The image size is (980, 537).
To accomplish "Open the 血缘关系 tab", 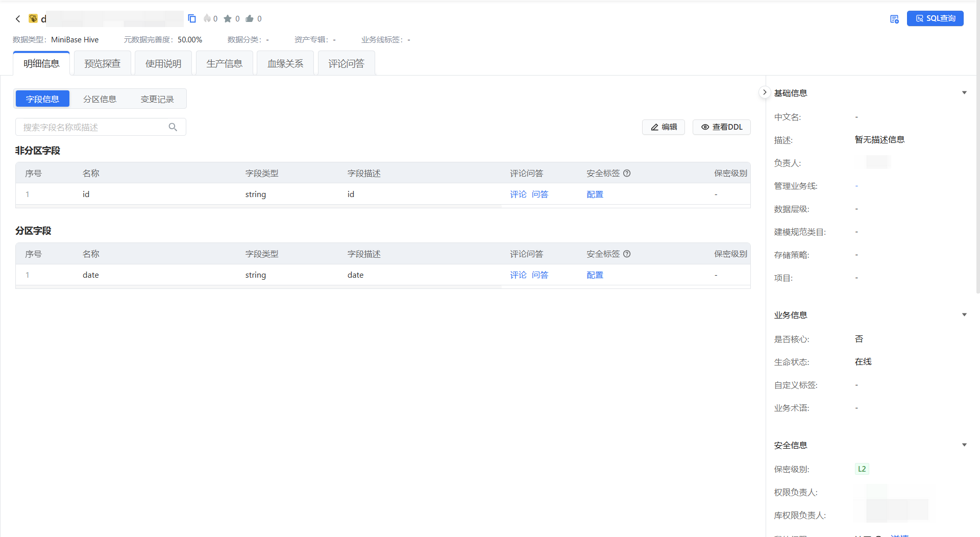I will 285,64.
